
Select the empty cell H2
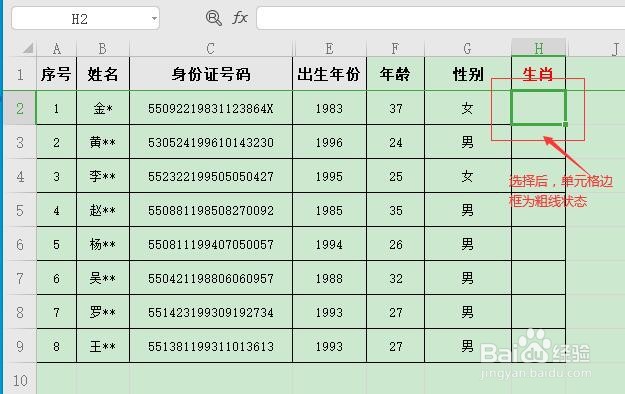click(x=539, y=108)
